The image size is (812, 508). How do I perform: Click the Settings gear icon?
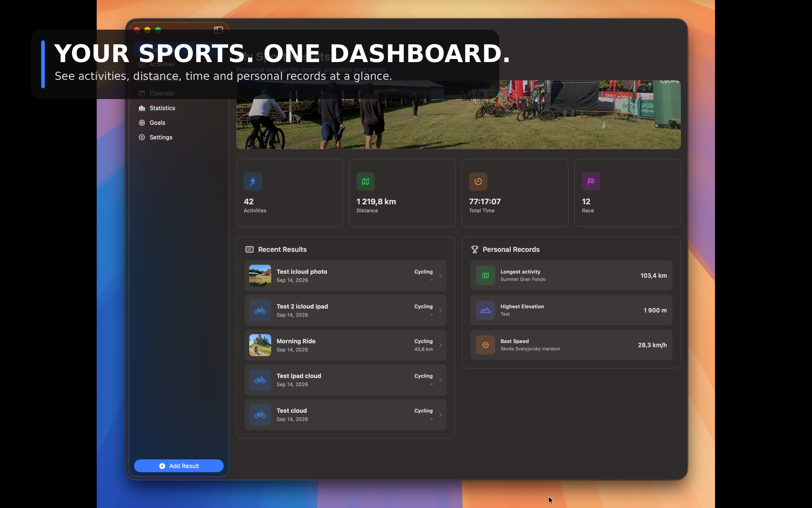[142, 137]
